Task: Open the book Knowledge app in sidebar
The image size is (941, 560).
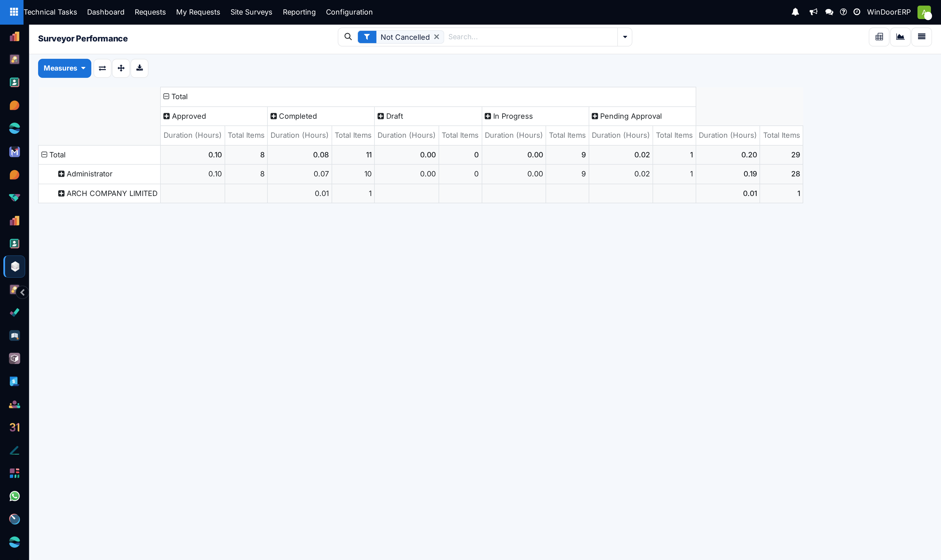Action: pos(14,335)
